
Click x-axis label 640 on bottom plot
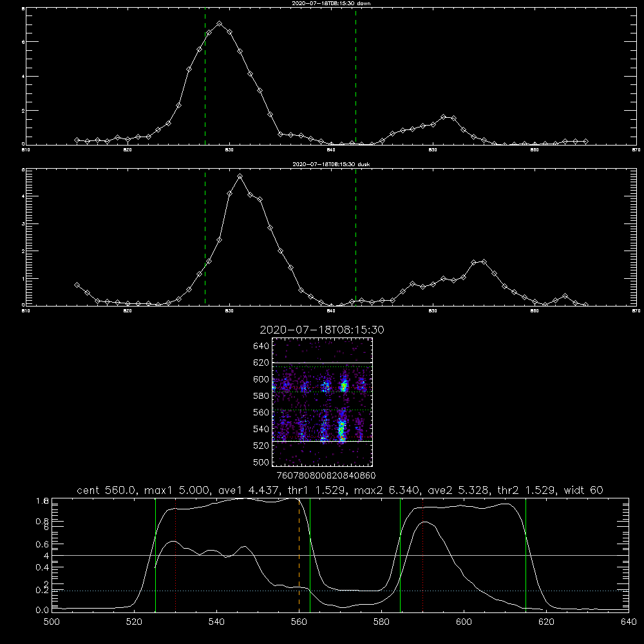click(629, 622)
